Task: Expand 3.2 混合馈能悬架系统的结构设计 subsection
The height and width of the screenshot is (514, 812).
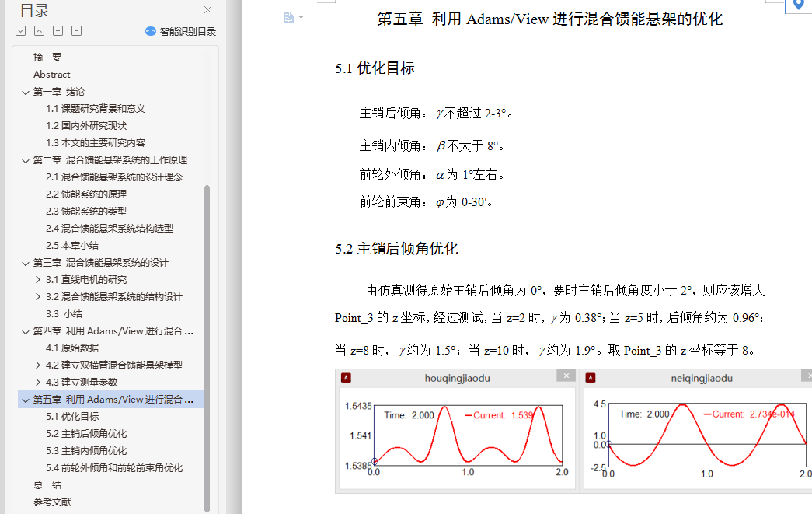Action: click(x=38, y=297)
